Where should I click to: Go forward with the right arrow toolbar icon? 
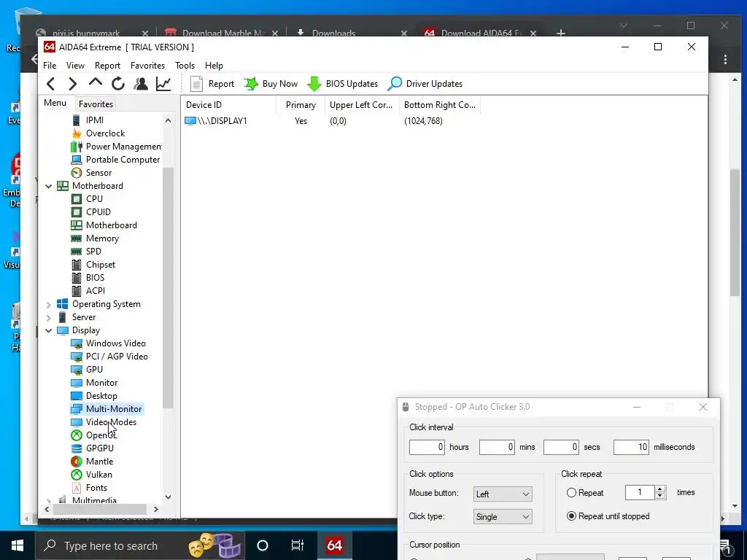[72, 84]
